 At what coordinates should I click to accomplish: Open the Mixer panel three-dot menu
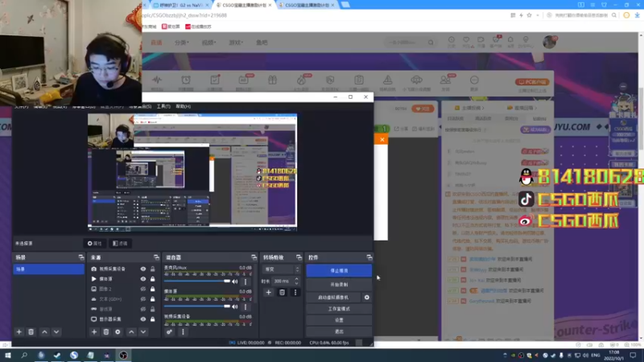pyautogui.click(x=183, y=331)
